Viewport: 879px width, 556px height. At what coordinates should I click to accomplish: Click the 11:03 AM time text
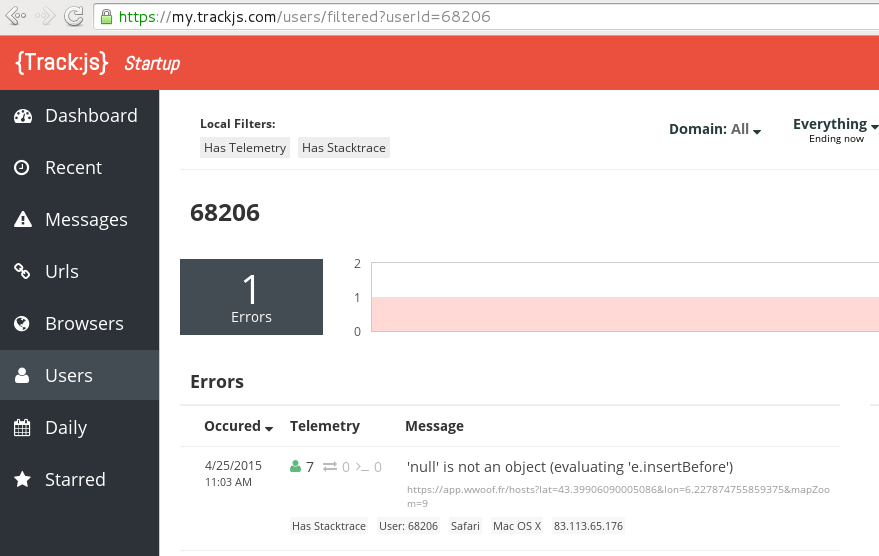[x=228, y=482]
